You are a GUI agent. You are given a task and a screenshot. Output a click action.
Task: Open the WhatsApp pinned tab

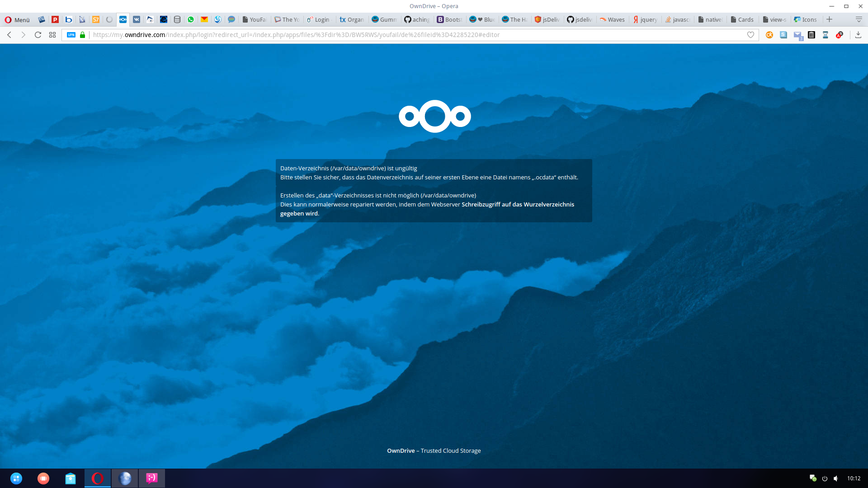[x=191, y=19]
